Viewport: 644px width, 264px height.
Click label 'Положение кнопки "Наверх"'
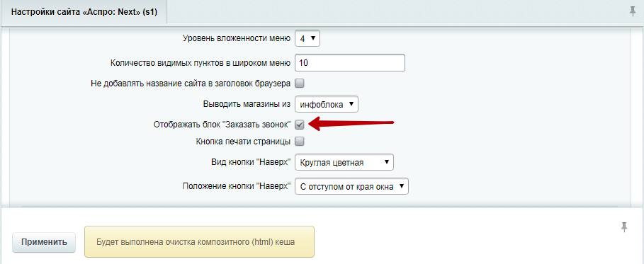(x=237, y=187)
